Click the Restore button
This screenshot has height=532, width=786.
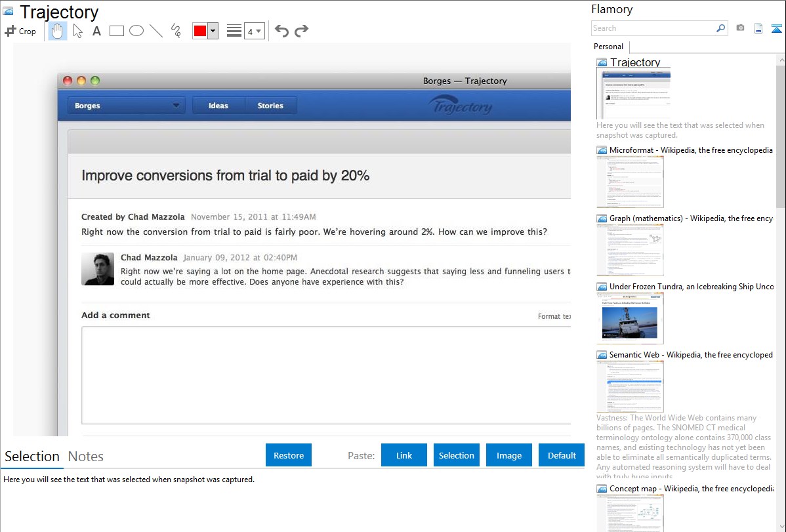point(289,455)
